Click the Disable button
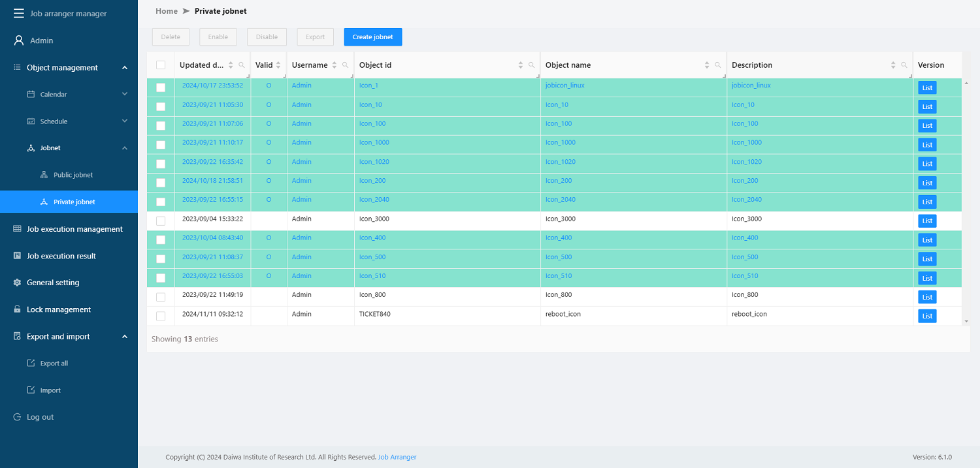 267,37
